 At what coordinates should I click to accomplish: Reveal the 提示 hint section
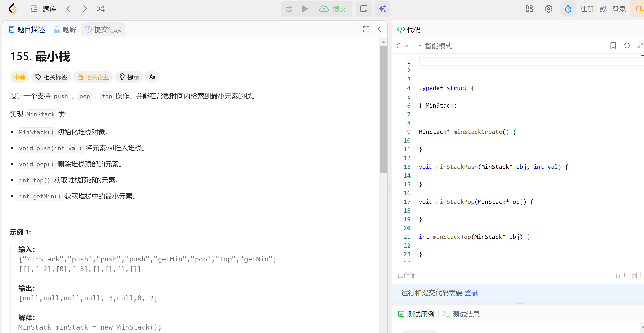(129, 77)
